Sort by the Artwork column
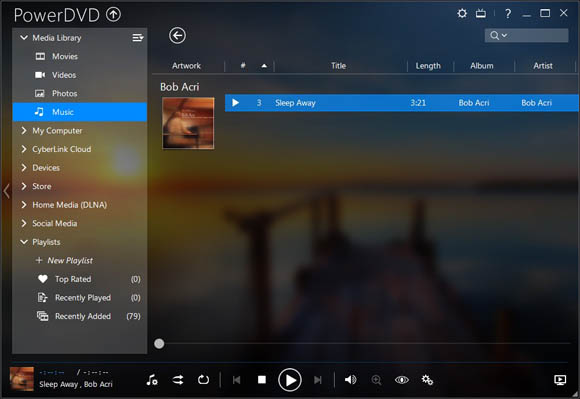580x399 pixels. point(186,65)
